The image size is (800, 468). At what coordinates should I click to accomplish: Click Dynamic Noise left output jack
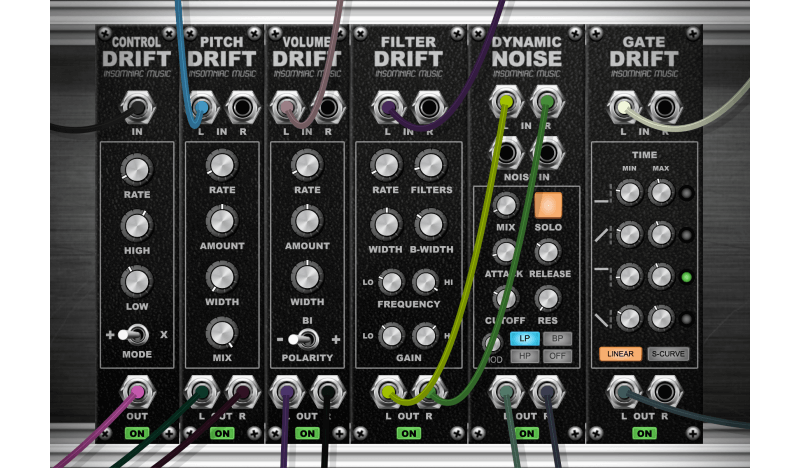(506, 392)
